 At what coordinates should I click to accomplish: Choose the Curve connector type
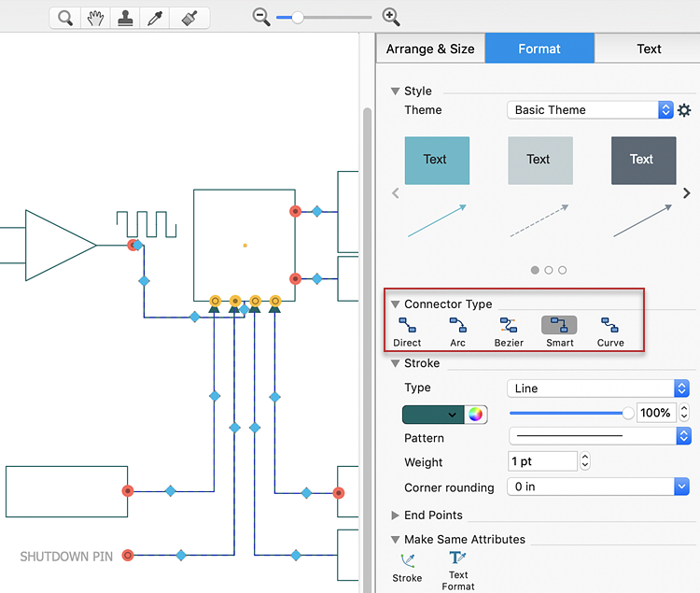pyautogui.click(x=610, y=332)
